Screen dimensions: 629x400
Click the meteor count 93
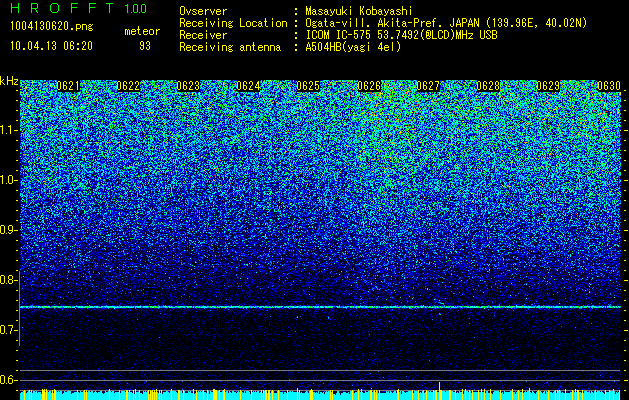point(145,46)
